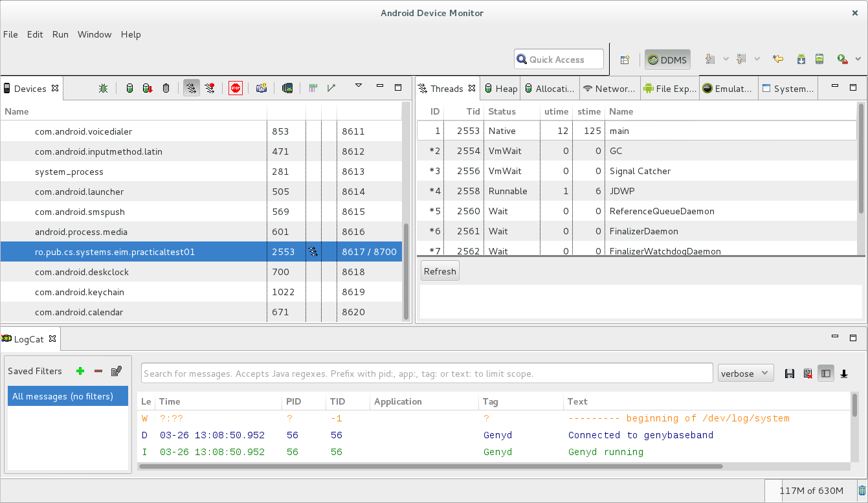Expand the dropdown arrow beside the lint icon

(858, 59)
